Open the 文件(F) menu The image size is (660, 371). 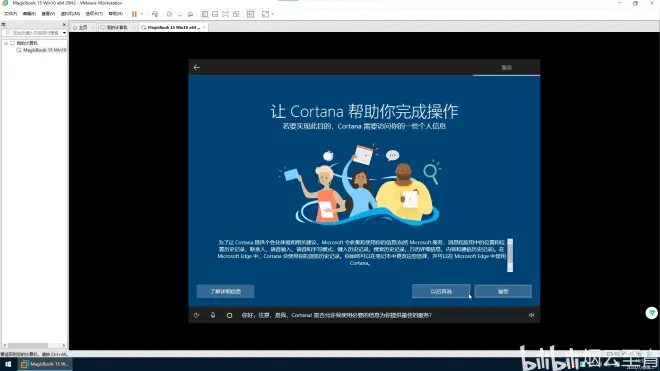11,14
